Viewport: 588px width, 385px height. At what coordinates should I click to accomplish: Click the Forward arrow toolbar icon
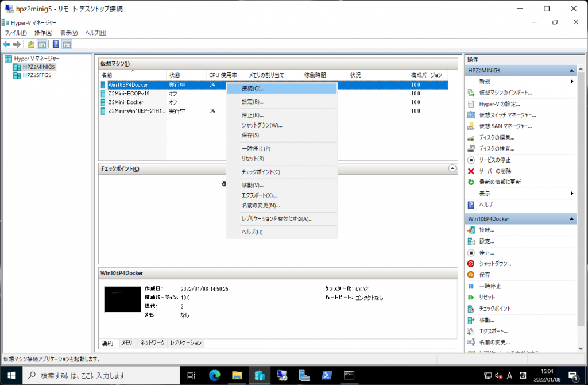click(17, 44)
